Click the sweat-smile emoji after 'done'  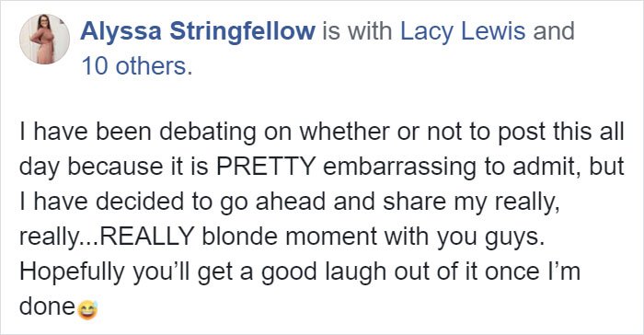[87, 310]
